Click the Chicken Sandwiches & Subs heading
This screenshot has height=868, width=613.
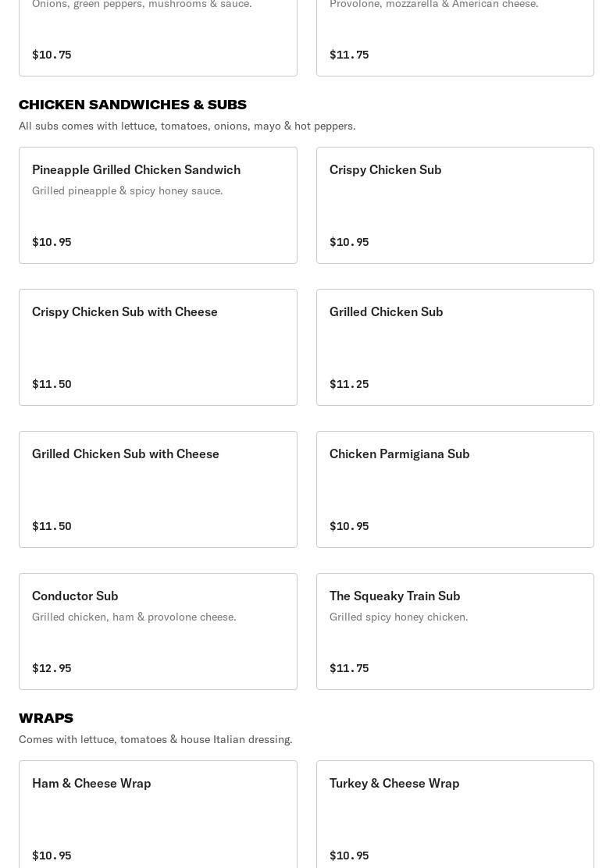(133, 105)
